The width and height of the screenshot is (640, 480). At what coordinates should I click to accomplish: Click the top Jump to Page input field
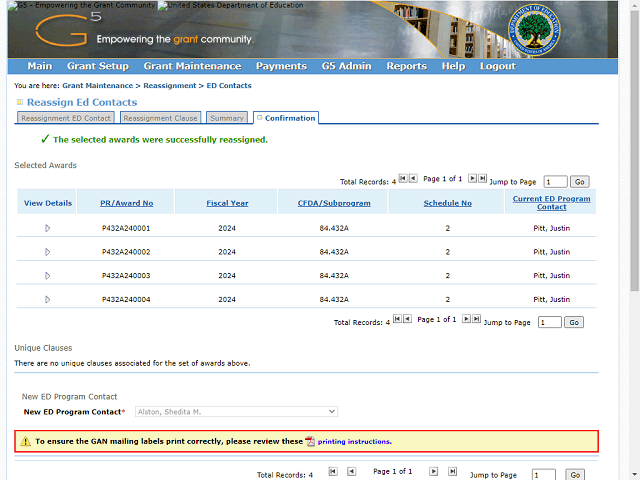(555, 182)
